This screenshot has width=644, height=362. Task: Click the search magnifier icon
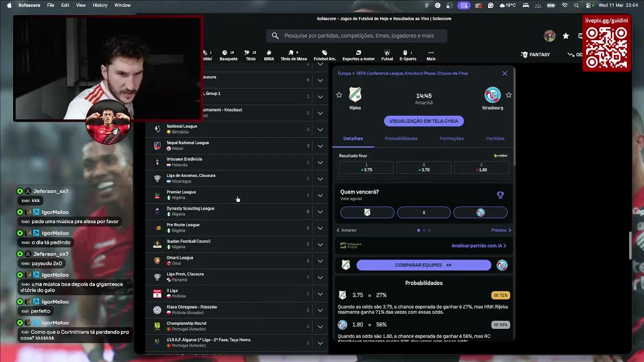pos(275,36)
